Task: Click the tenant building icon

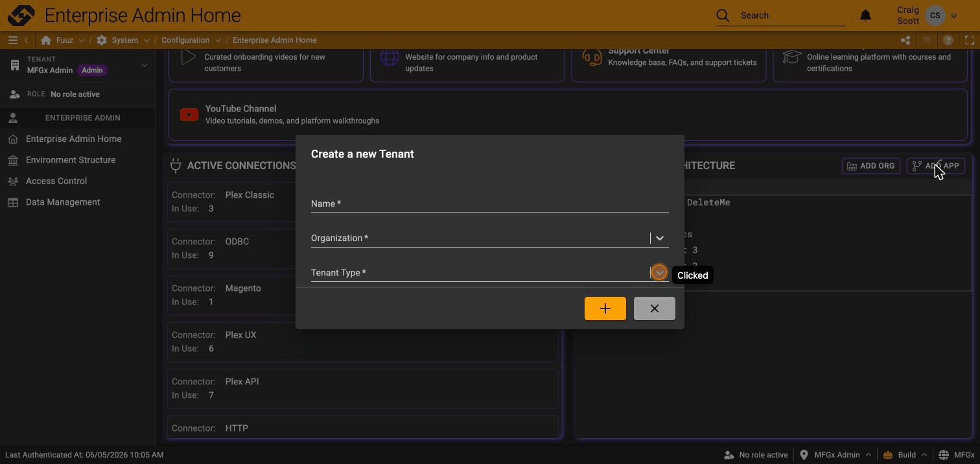Action: (x=14, y=65)
